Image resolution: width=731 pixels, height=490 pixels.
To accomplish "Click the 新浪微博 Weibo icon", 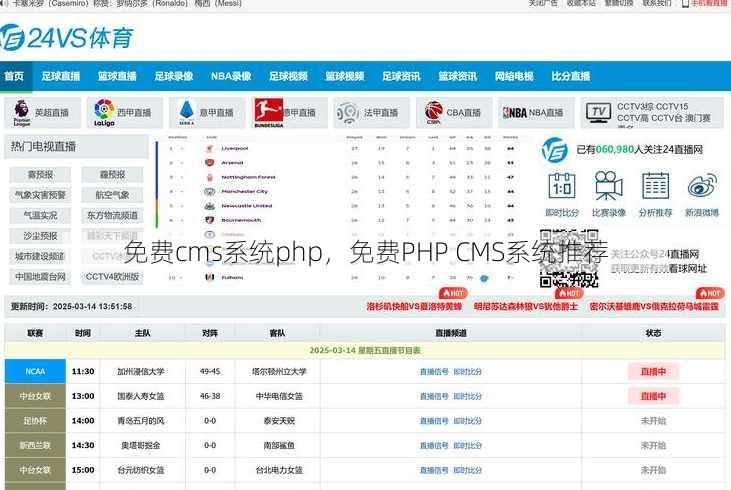I will coord(702,186).
